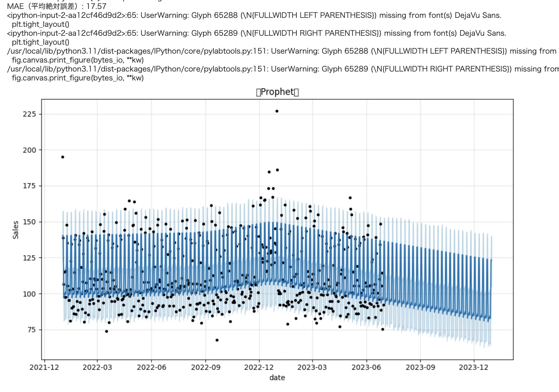Click the 2023-09 x-axis tick label
Viewport: 559px width, 392px height.
[420, 367]
